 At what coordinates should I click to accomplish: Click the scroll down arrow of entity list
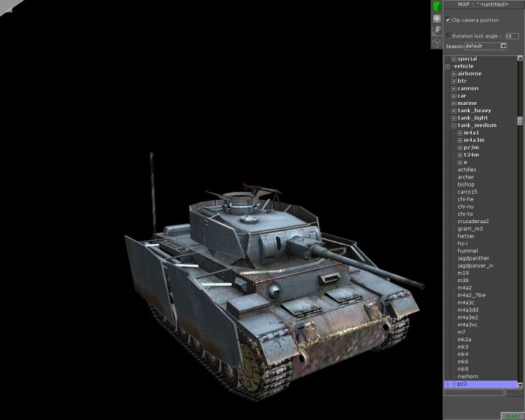coord(521,384)
